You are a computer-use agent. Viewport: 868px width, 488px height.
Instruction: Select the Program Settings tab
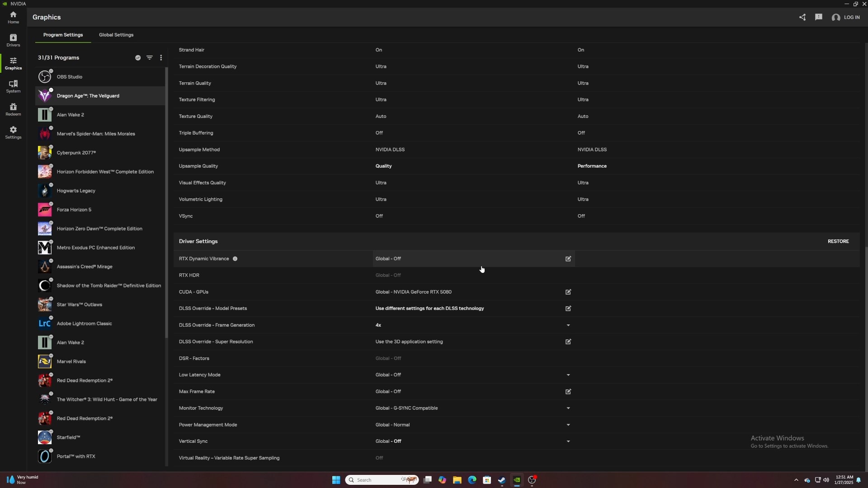click(x=63, y=35)
